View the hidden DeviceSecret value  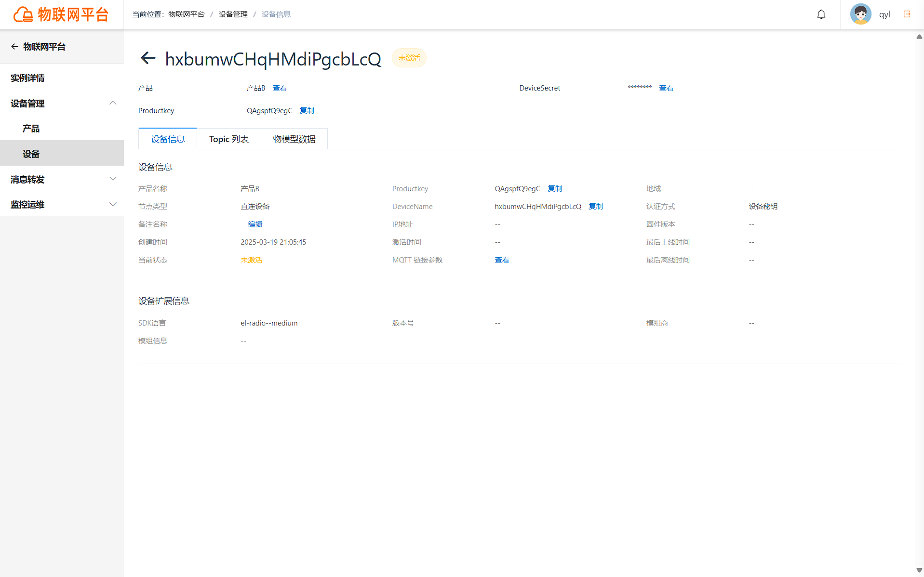point(666,88)
